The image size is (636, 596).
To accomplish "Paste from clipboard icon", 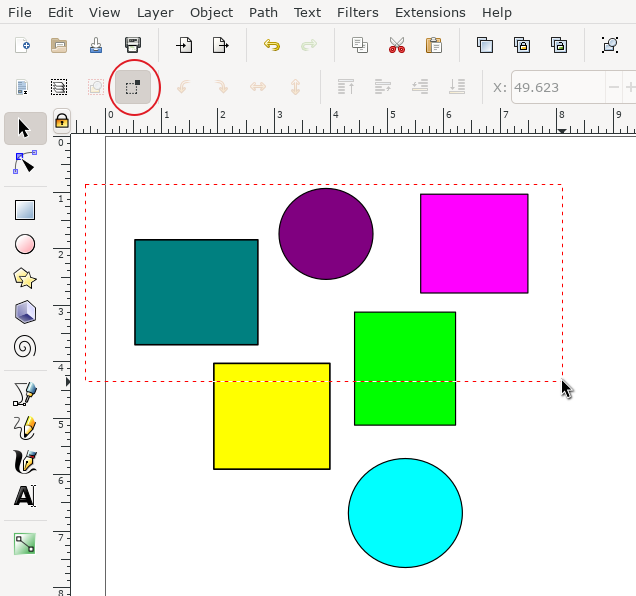I will click(434, 45).
